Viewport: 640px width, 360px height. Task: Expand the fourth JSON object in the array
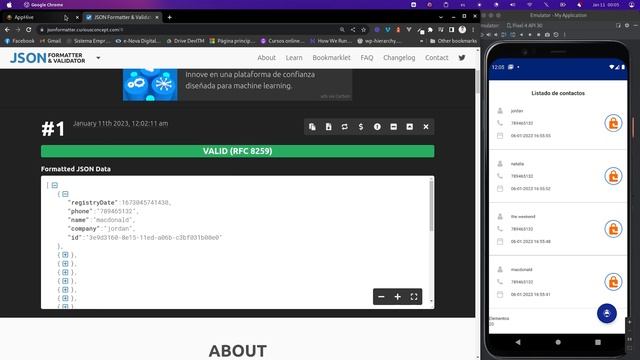click(65, 272)
